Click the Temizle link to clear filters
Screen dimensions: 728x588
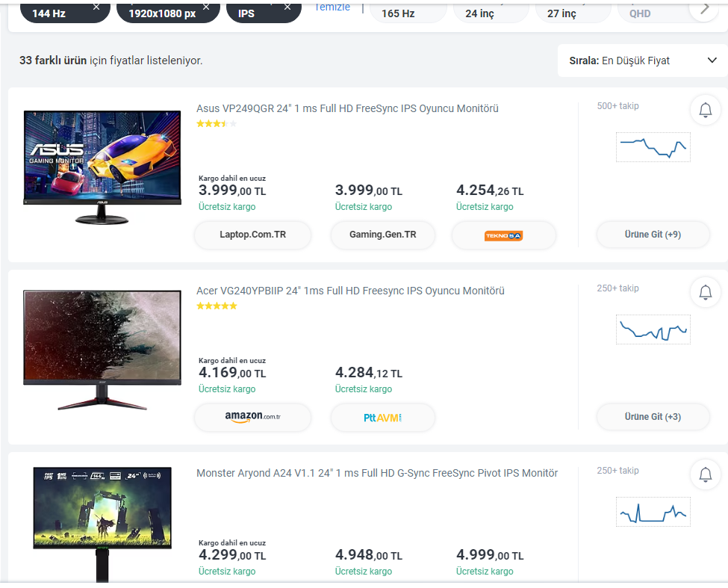332,7
